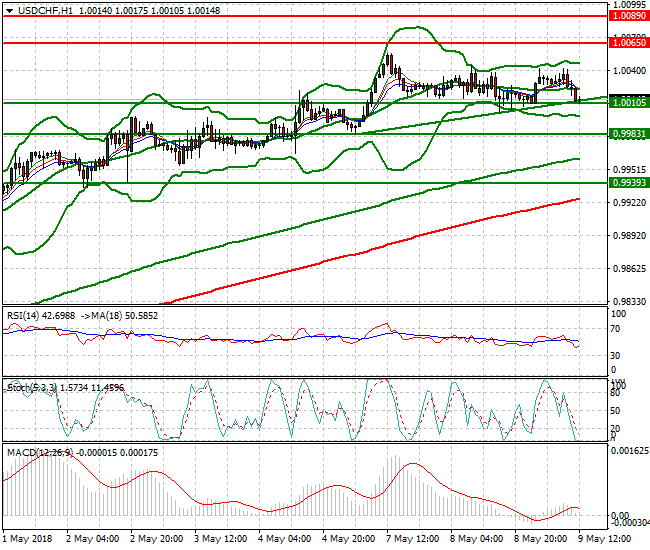Click the 0.99393 green price level label
Screen dimensions: 650x550
629,183
